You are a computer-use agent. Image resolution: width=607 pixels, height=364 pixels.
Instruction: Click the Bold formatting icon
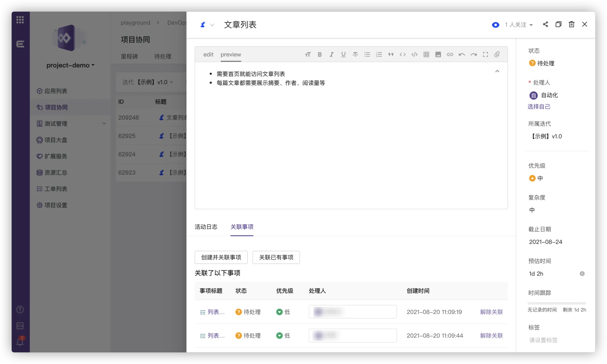320,54
